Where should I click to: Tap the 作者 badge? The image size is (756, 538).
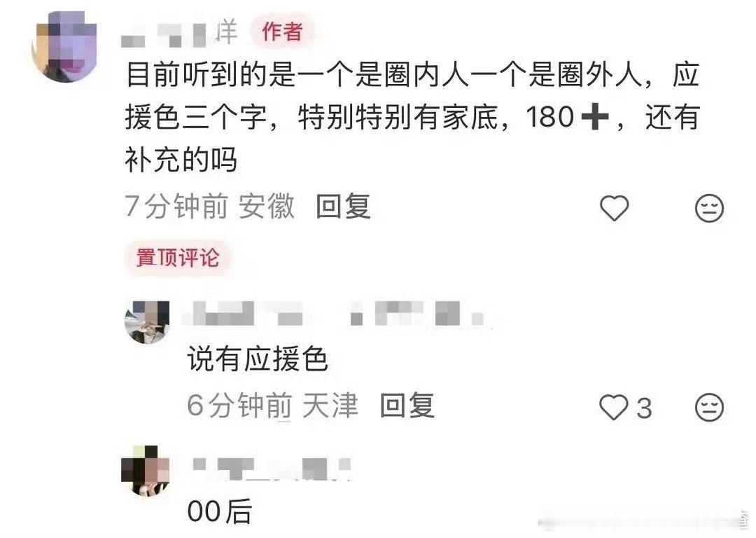(282, 32)
